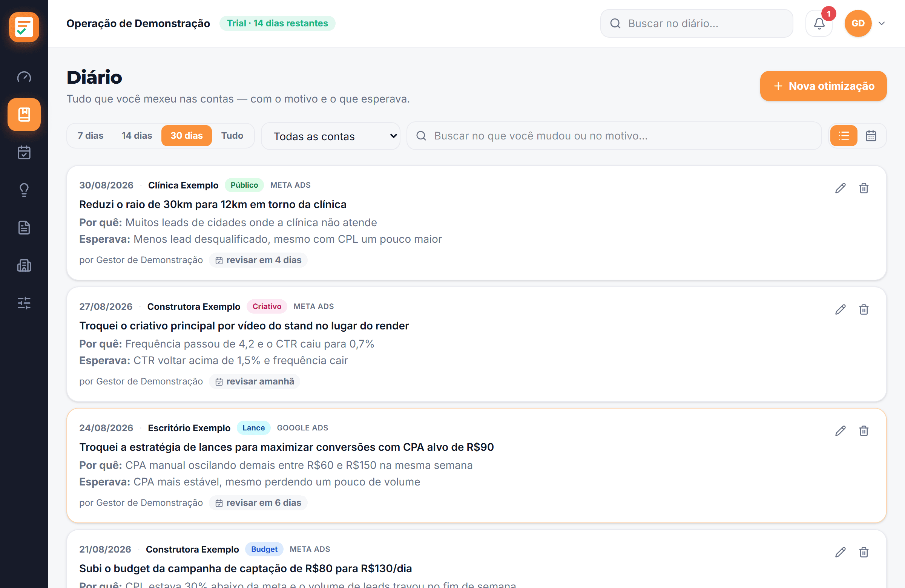Delete the Clínica Exemplo entry
The width and height of the screenshot is (905, 588).
tap(864, 188)
